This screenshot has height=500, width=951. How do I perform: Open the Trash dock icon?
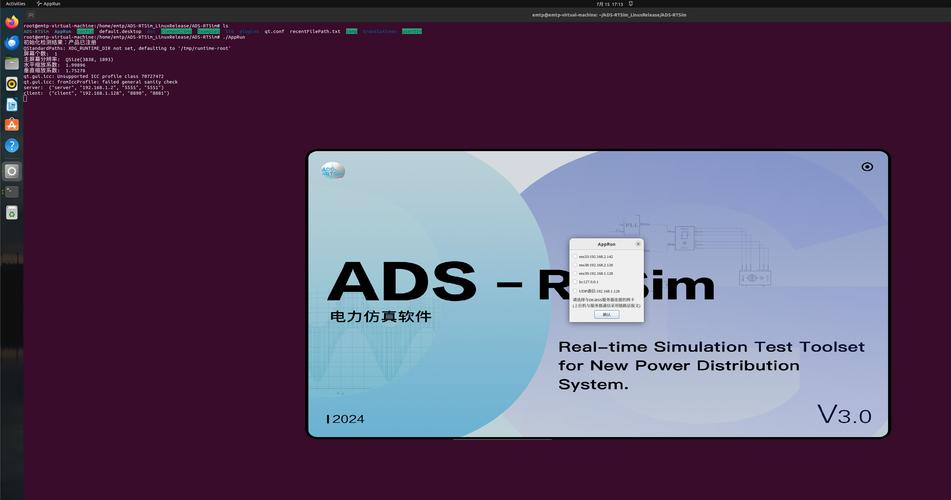12,212
